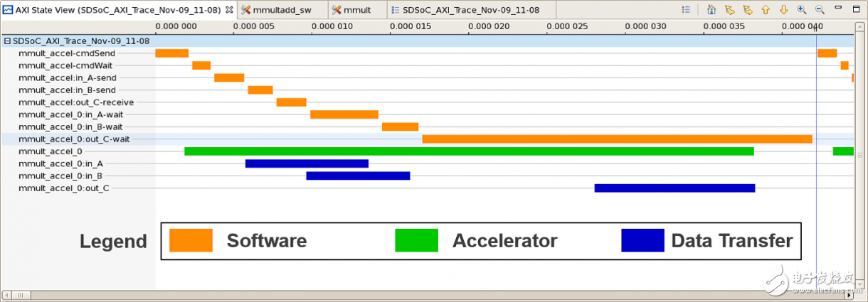The image size is (868, 302).
Task: Click the long orange out_C-wait software bar
Action: pyautogui.click(x=616, y=139)
